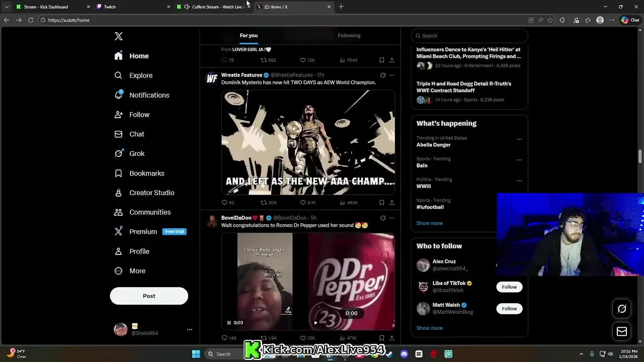Open a new browser tab

[341, 7]
